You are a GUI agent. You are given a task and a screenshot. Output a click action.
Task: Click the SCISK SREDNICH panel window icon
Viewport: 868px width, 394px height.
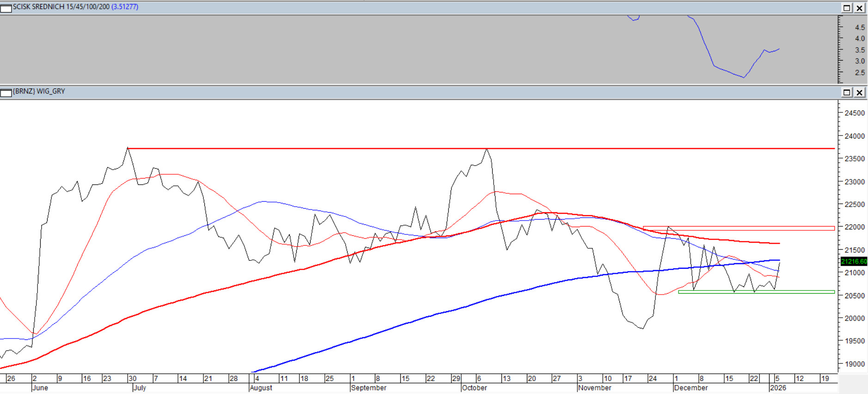pos(6,8)
